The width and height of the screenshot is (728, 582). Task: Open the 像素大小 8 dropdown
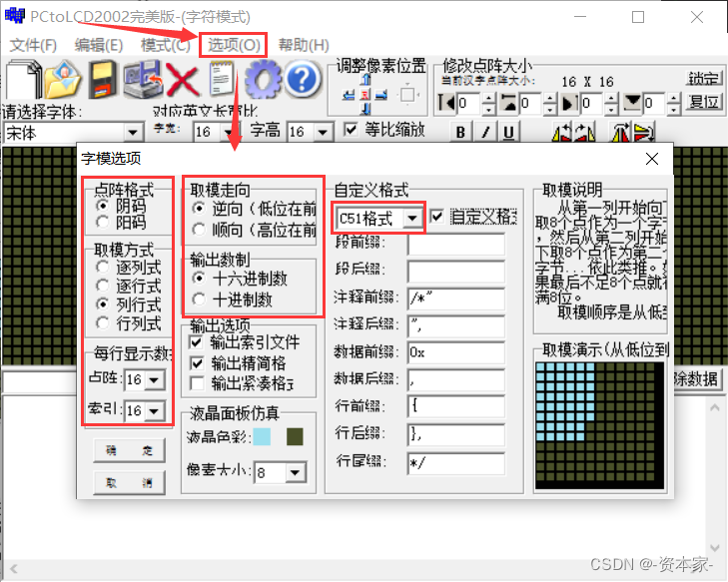[x=295, y=473]
